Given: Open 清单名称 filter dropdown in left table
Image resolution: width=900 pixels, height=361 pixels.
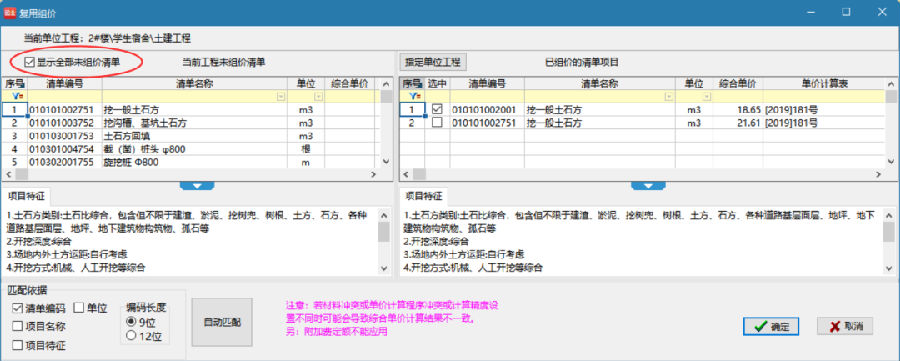Looking at the screenshot, I should tap(281, 96).
